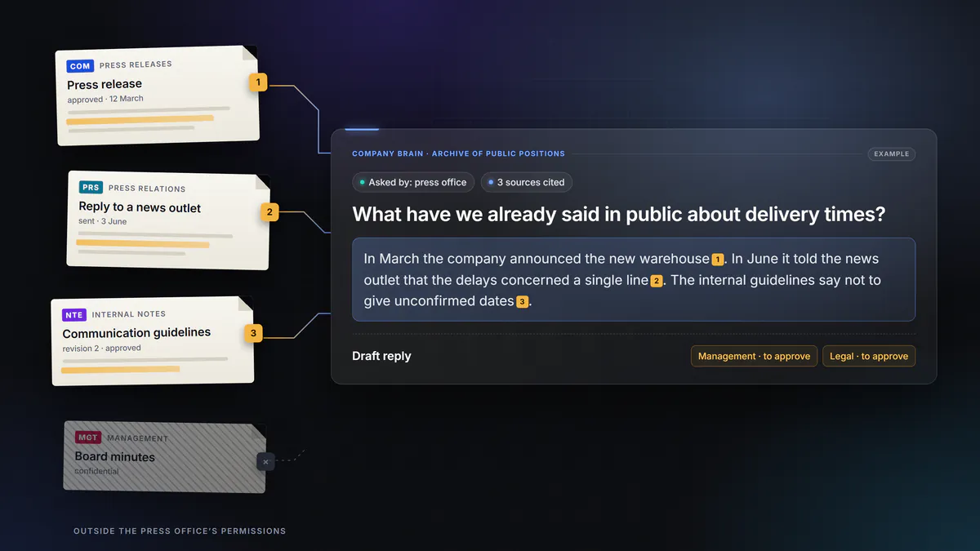
Task: Click the 'confidential' text on Board minutes
Action: click(x=96, y=471)
